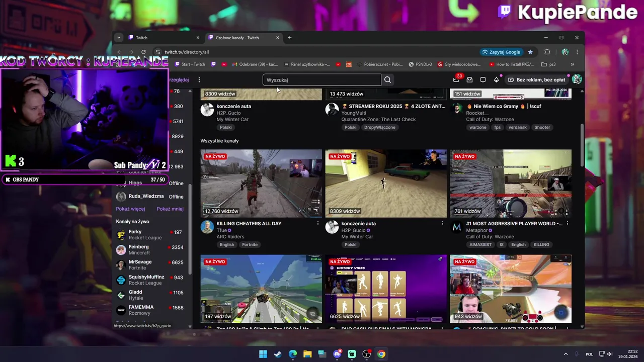The image size is (644, 362).
Task: Open Chrome from the taskbar
Action: (381, 354)
